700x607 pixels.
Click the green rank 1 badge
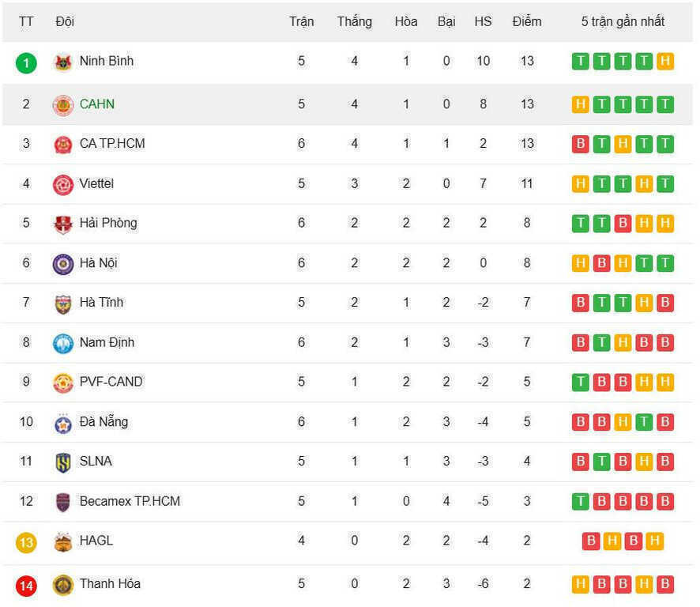point(26,62)
